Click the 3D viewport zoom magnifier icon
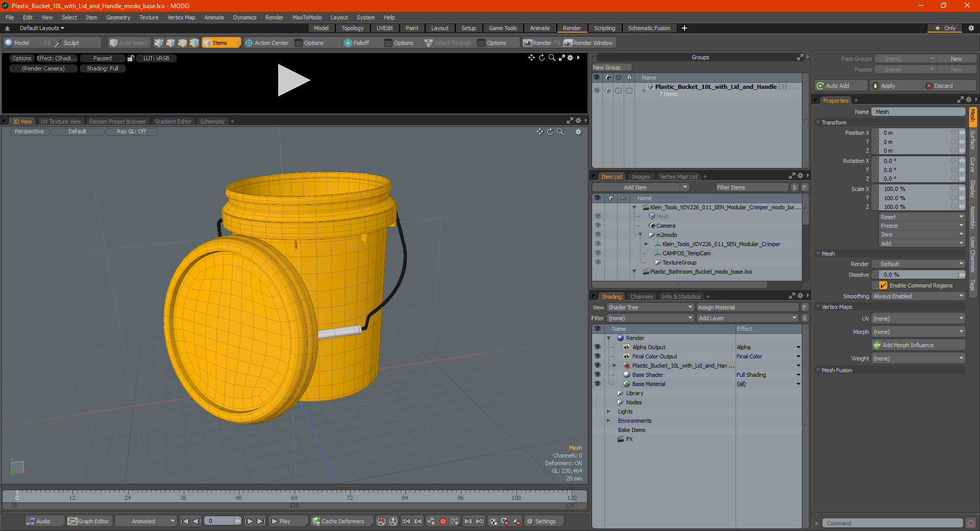 tap(560, 132)
